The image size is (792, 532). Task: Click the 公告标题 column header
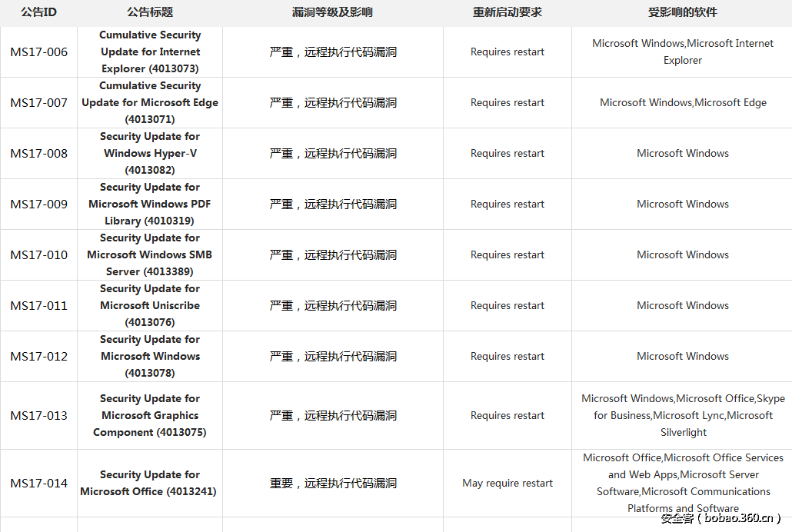(x=150, y=12)
